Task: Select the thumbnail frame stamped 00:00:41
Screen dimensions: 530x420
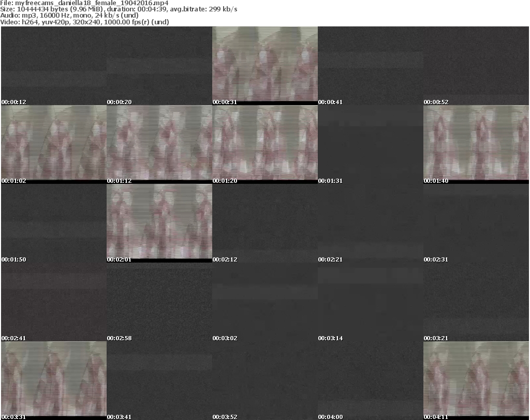Action: click(x=371, y=66)
